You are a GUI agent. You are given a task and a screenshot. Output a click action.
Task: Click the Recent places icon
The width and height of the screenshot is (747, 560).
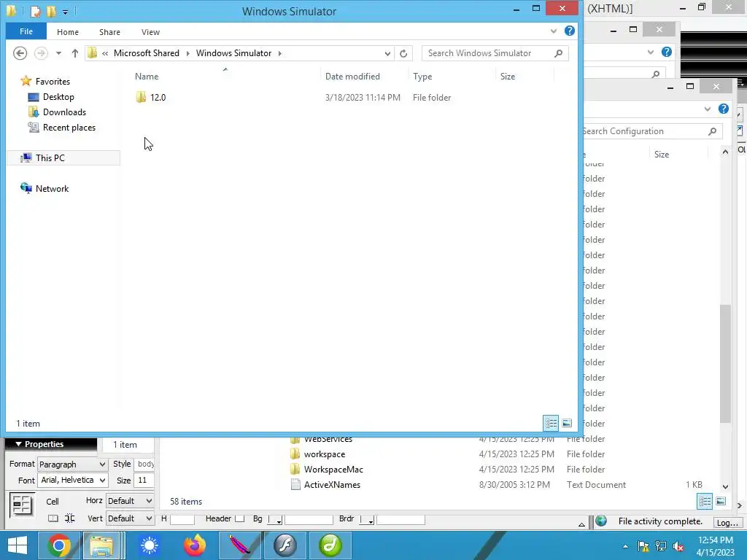(34, 127)
